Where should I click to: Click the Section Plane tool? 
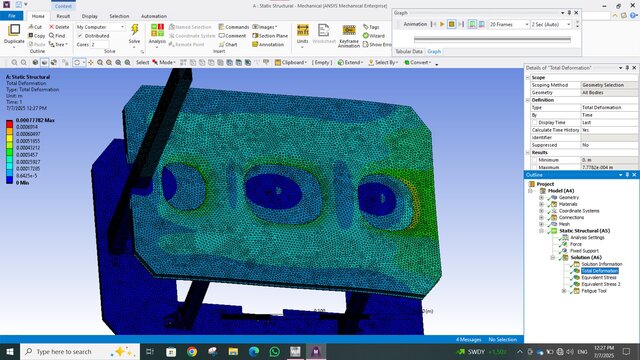270,36
